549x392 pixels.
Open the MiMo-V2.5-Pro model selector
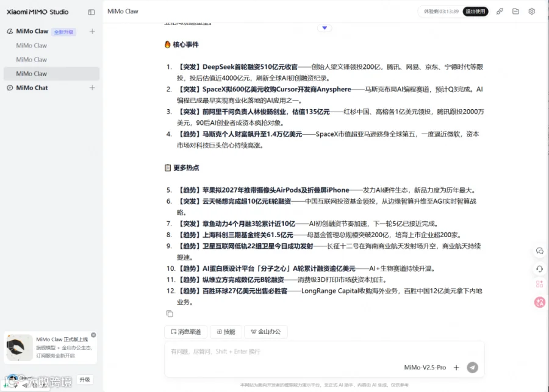click(x=425, y=368)
